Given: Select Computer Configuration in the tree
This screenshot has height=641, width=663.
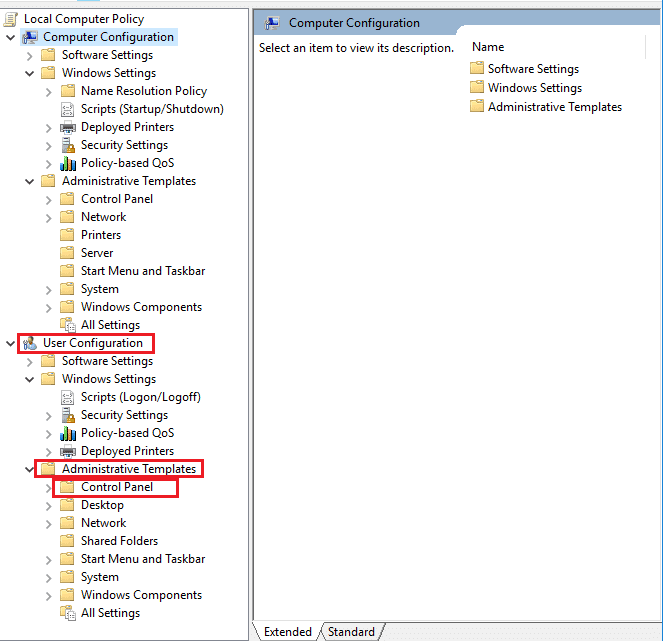Looking at the screenshot, I should tap(108, 37).
